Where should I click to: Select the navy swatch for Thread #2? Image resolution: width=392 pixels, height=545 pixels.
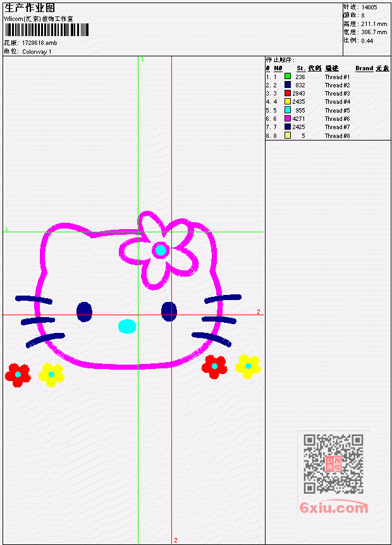(288, 84)
